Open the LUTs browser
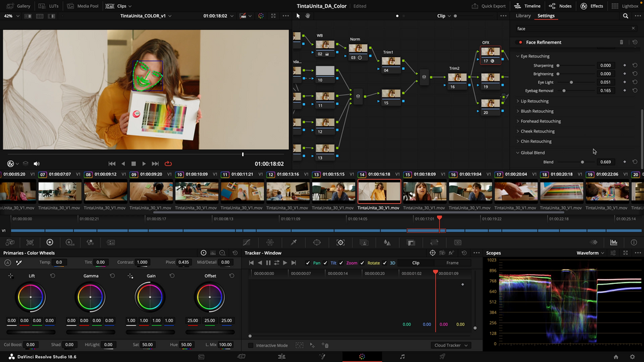644x362 pixels. tap(49, 6)
